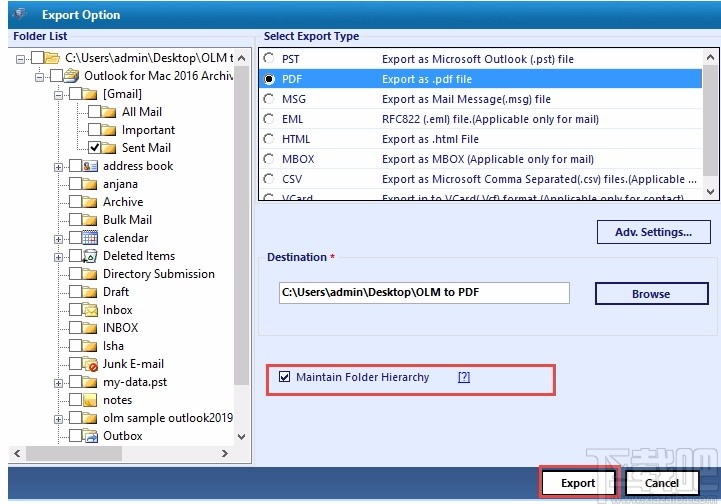Check the Important folder checkbox
The image size is (721, 504).
[x=94, y=130]
